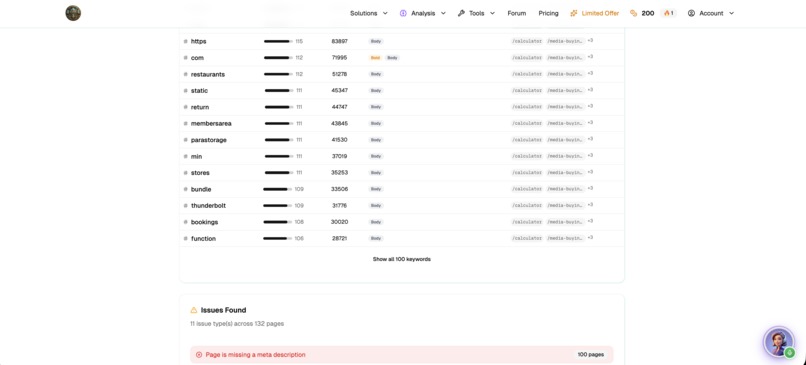
Task: Click the Analysis clock icon
Action: click(x=403, y=13)
